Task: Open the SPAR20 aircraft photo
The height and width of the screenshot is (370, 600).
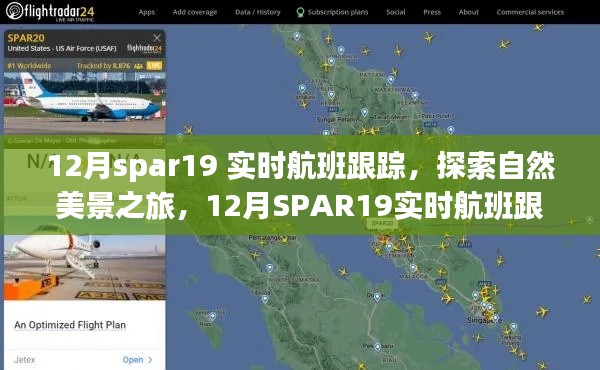Action: coord(85,103)
